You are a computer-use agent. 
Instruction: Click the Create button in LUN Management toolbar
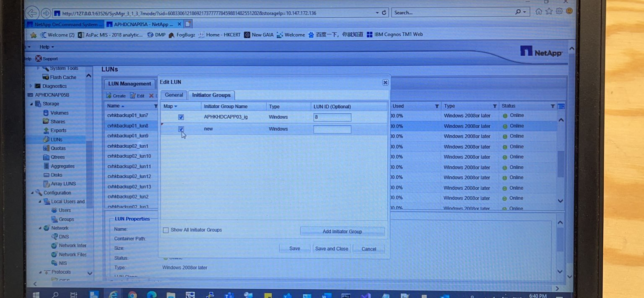(x=116, y=96)
